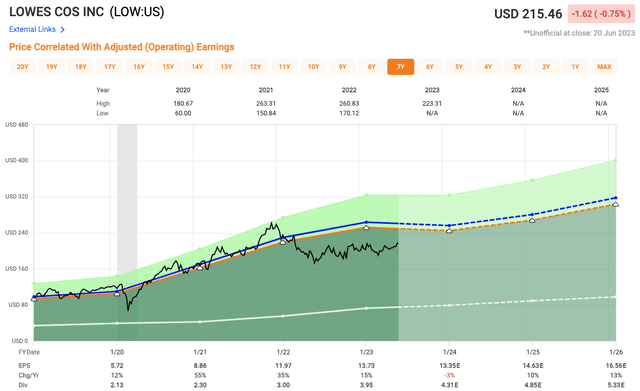
Task: Click the EPS value 8.86
Action: [200, 366]
